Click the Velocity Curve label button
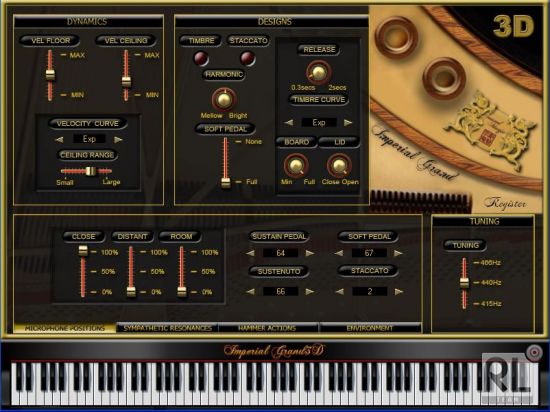 pos(87,123)
